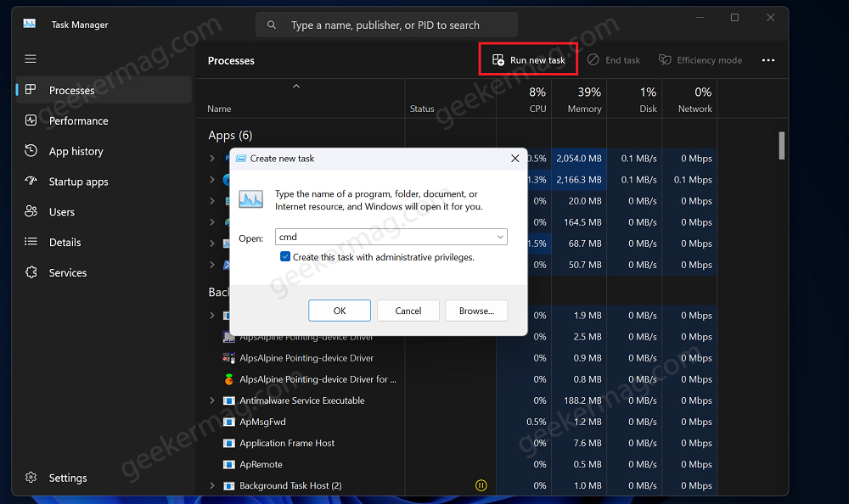Open Settings via the gear icon
This screenshot has width=849, height=504.
[x=31, y=478]
